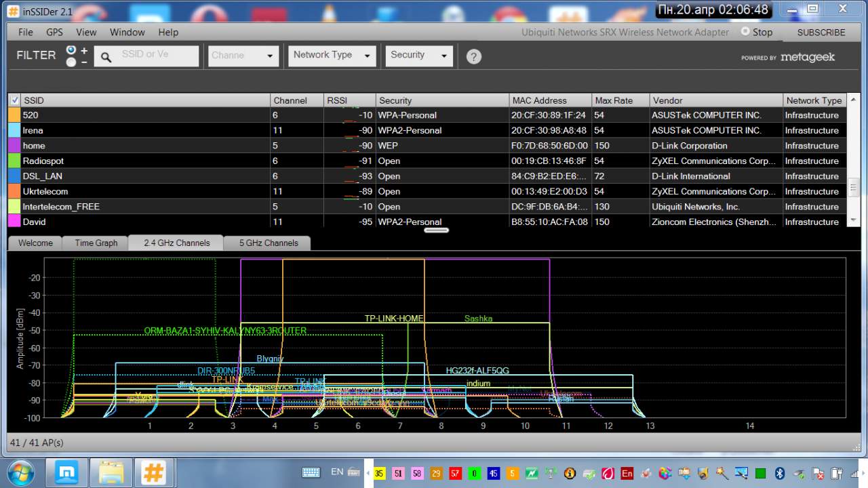Open the Security filter dropdown

(x=418, y=56)
